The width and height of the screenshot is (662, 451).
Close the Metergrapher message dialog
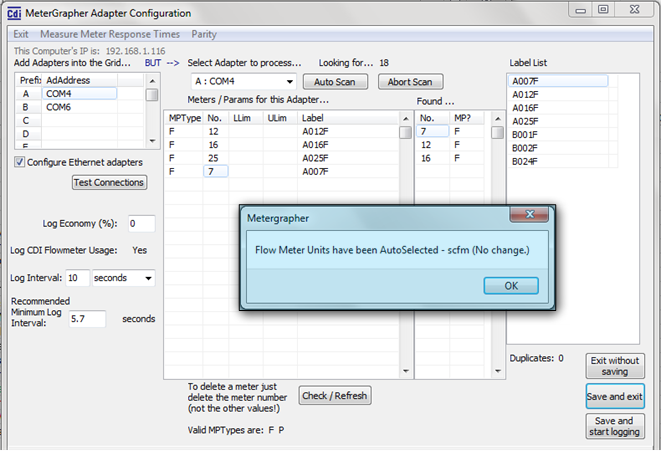(x=529, y=215)
